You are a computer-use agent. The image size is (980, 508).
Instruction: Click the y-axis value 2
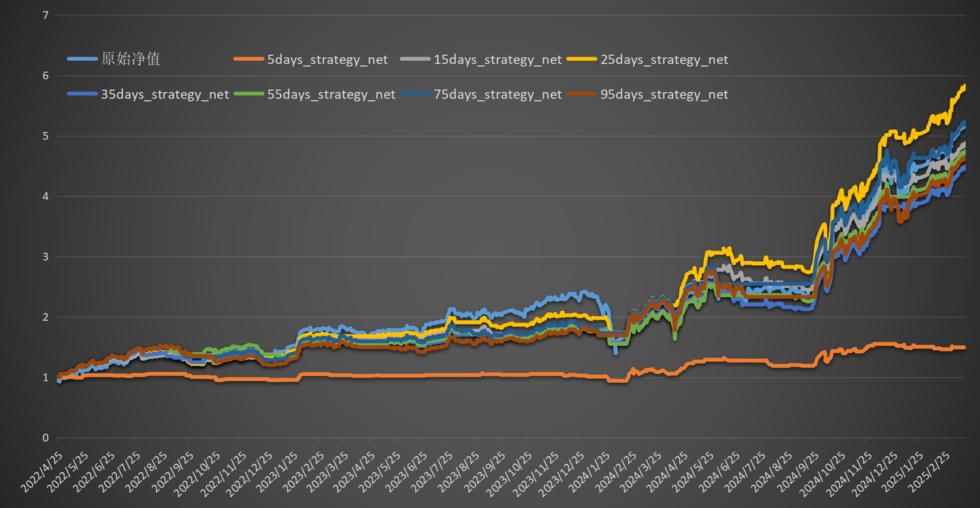[x=45, y=318]
